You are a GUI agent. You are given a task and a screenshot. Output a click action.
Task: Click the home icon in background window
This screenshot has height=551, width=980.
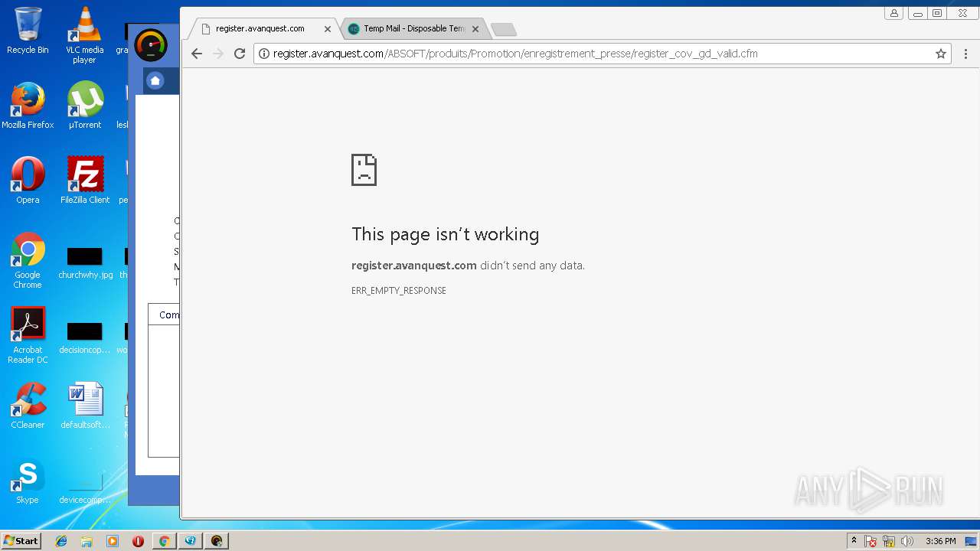click(x=155, y=80)
